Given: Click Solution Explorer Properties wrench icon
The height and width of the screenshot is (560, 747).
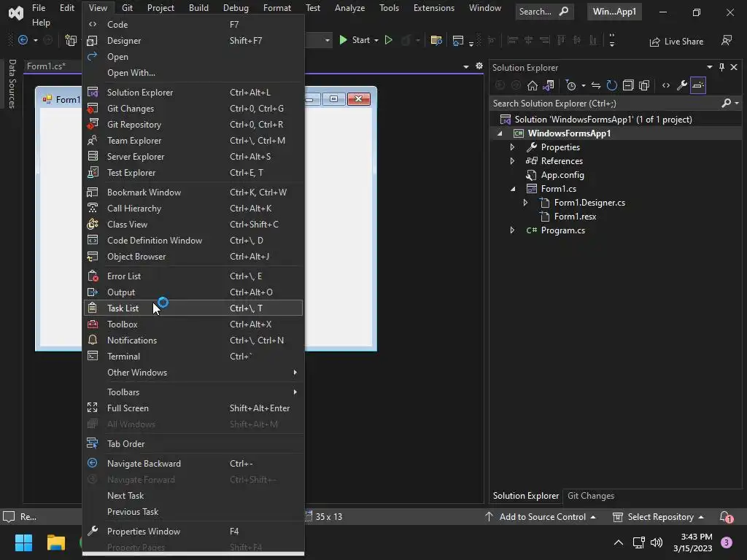Looking at the screenshot, I should point(682,86).
